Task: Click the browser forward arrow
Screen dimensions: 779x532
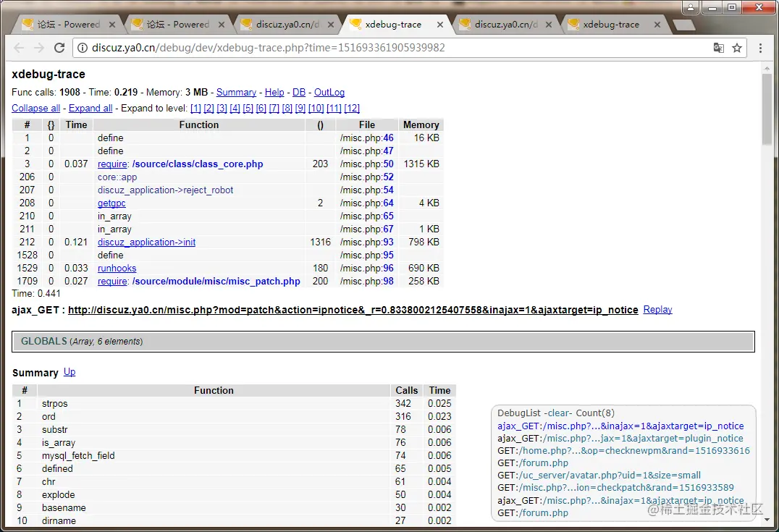Action: click(39, 48)
